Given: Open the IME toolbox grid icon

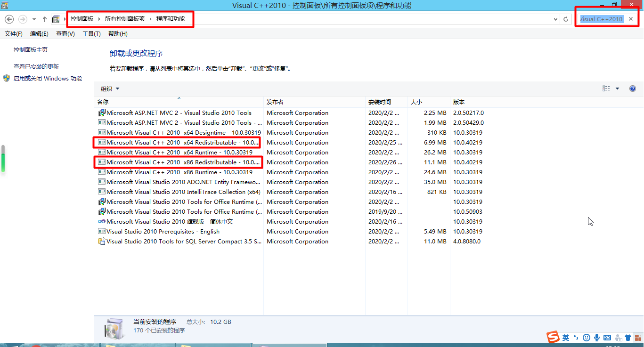Looking at the screenshot, I should point(638,338).
